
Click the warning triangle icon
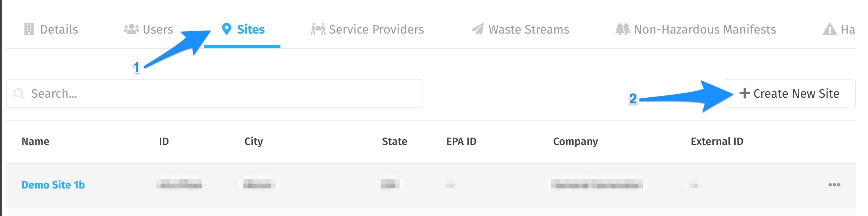click(829, 29)
